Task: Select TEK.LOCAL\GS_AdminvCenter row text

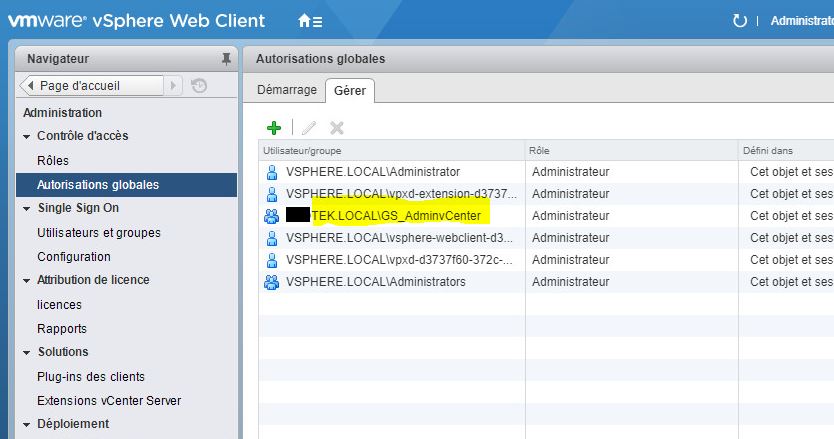Action: pyautogui.click(x=396, y=216)
